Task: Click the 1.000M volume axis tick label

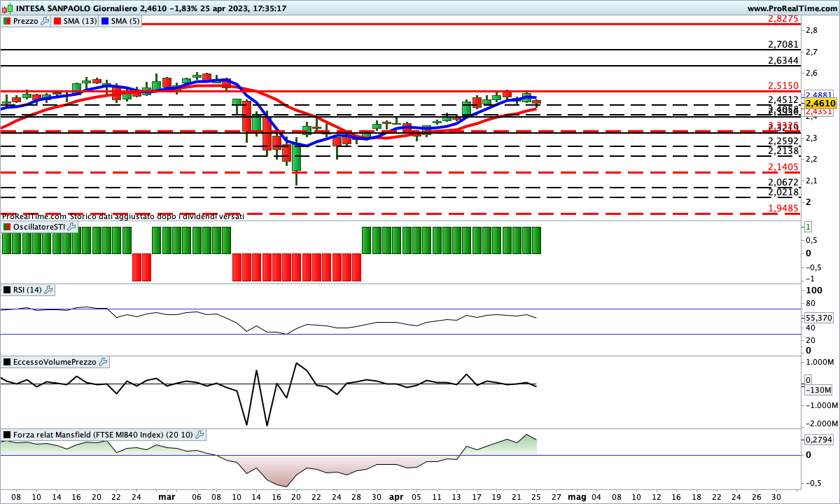Action: [x=820, y=362]
